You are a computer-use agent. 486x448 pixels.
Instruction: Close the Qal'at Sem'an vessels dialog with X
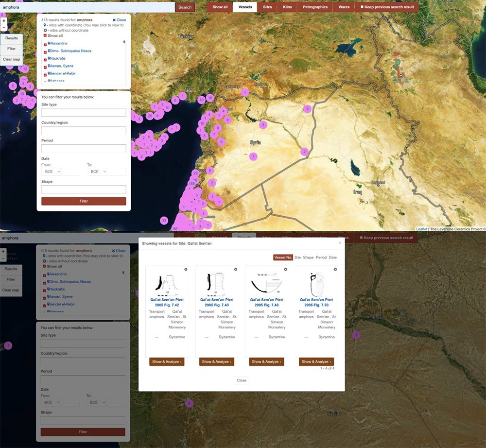[340, 242]
